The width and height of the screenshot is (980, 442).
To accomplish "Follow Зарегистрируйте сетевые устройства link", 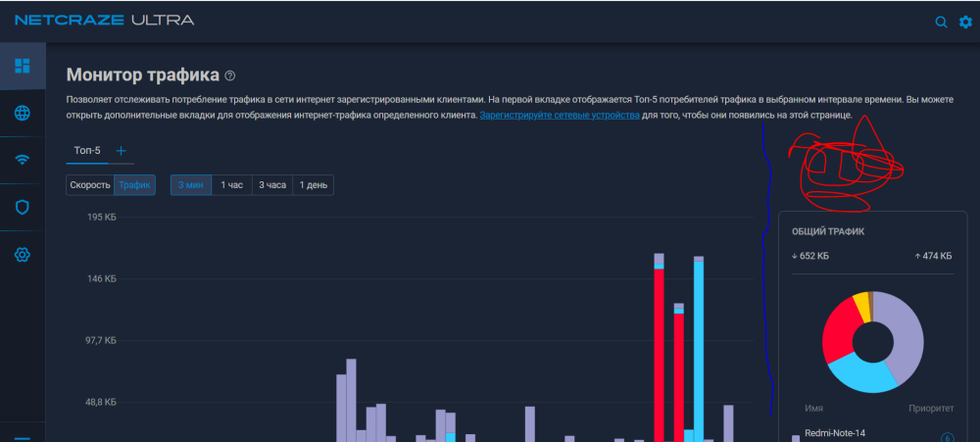I will [560, 115].
